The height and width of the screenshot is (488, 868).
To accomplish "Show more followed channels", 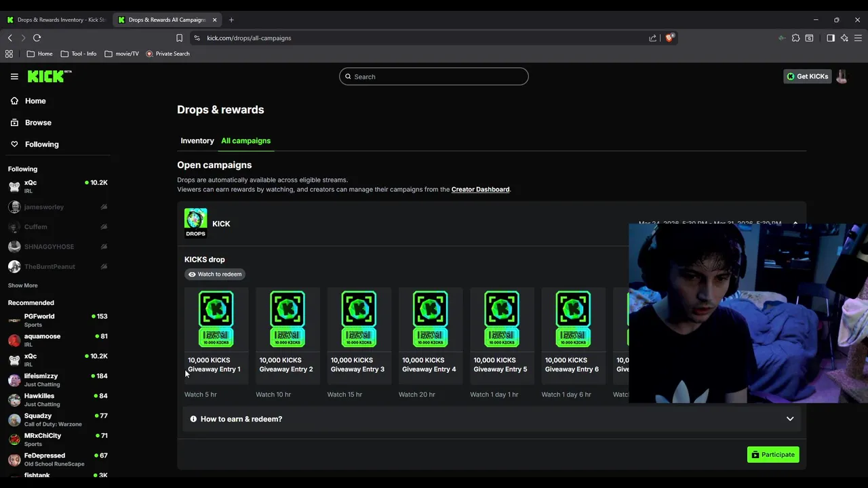I will (x=22, y=285).
